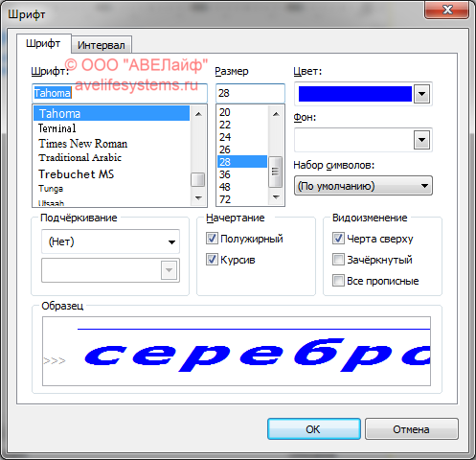Choose Times New Roman font
Image resolution: width=476 pixels, height=460 pixels.
tap(111, 144)
